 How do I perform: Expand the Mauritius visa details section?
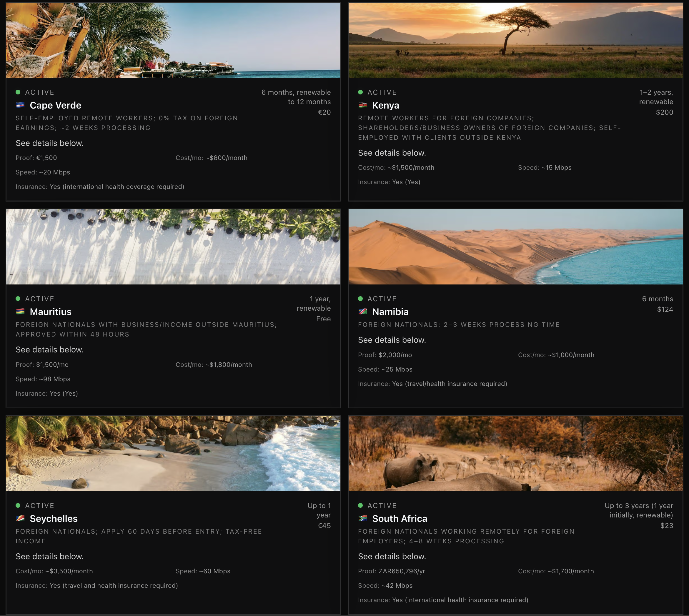point(49,349)
